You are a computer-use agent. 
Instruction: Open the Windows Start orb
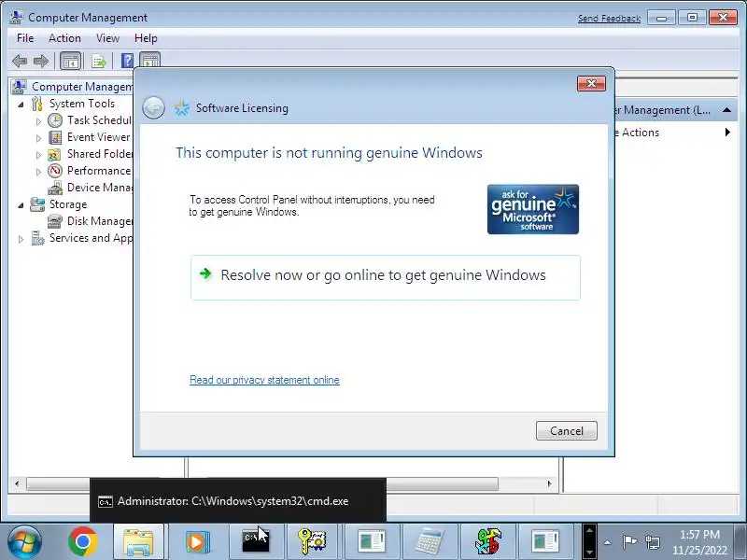coord(24,542)
